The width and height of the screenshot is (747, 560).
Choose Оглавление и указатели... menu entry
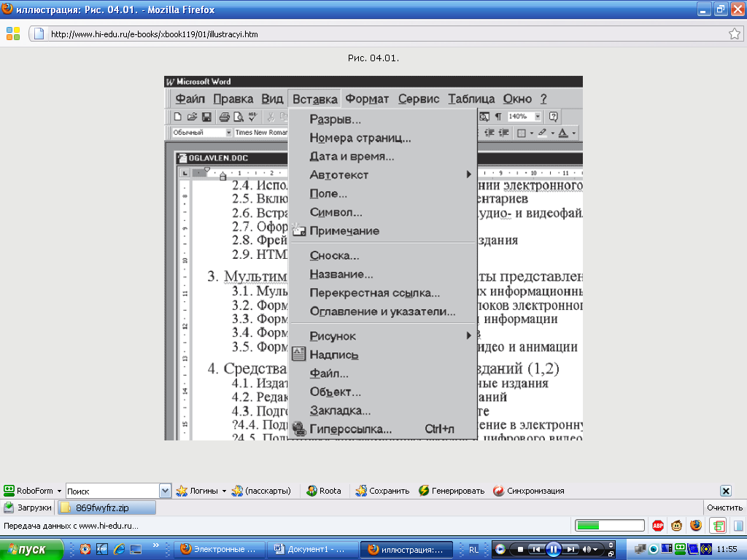tap(383, 311)
